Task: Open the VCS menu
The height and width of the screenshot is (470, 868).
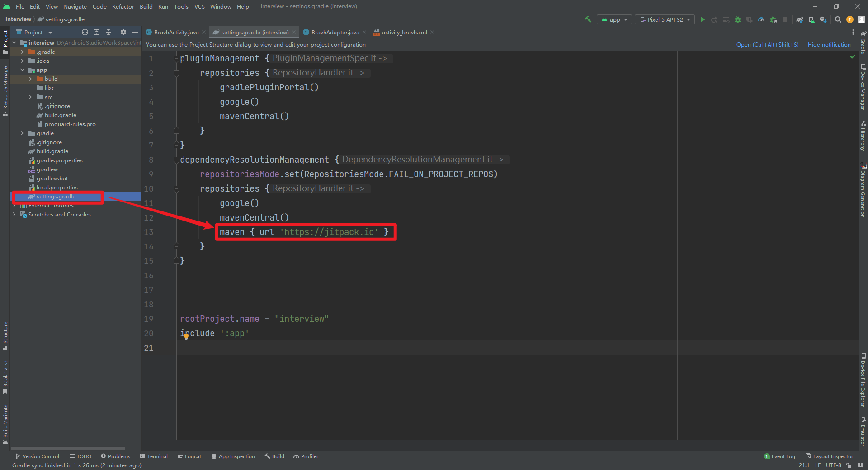Action: tap(199, 6)
